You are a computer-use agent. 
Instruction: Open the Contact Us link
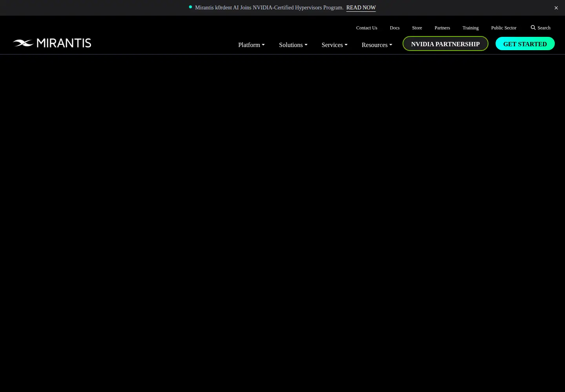(x=366, y=28)
